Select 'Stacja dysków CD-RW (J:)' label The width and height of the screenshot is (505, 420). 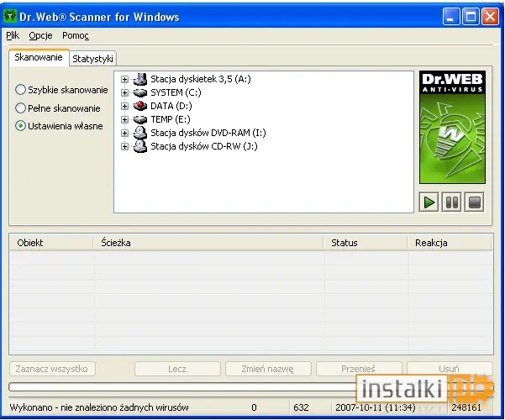pyautogui.click(x=204, y=146)
